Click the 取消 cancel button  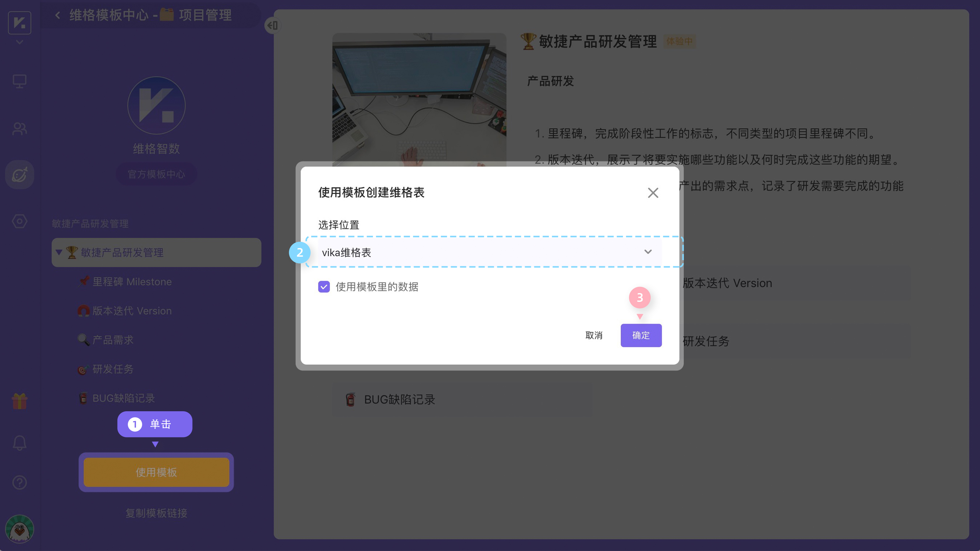click(594, 335)
